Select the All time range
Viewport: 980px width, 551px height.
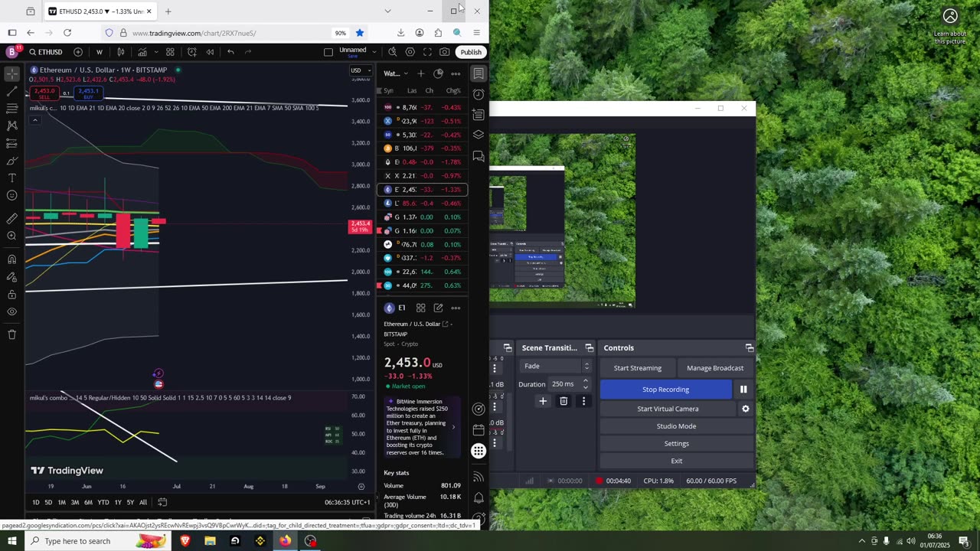pos(142,502)
